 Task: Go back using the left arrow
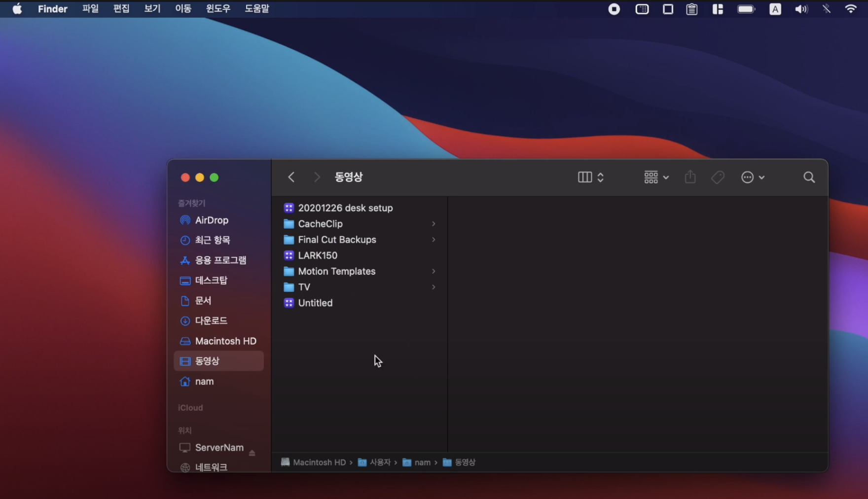click(291, 177)
